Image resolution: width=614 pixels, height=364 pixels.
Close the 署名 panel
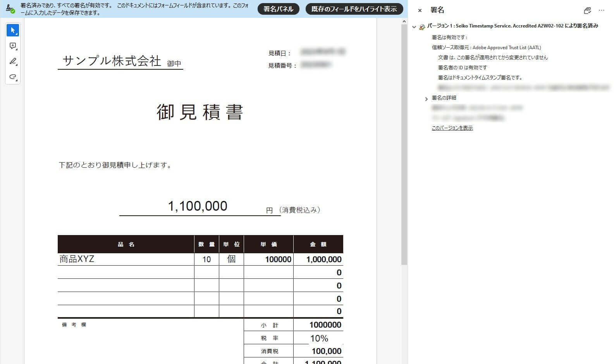(x=420, y=10)
